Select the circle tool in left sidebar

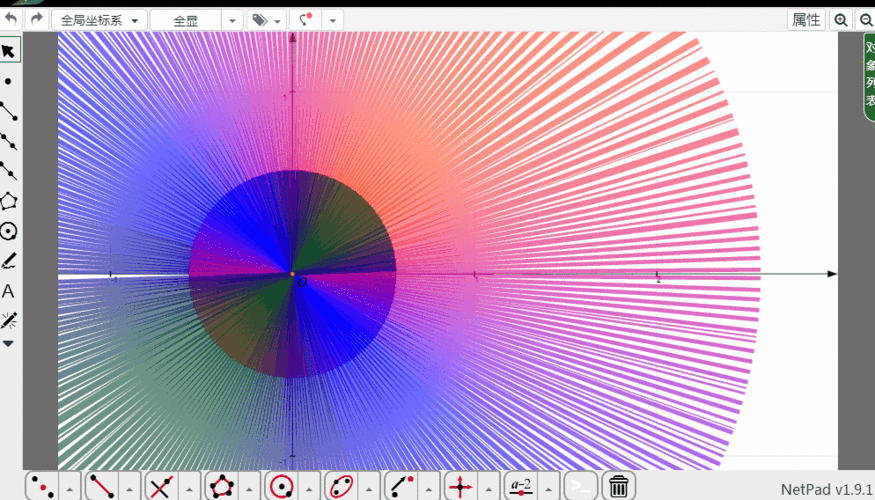pyautogui.click(x=9, y=231)
